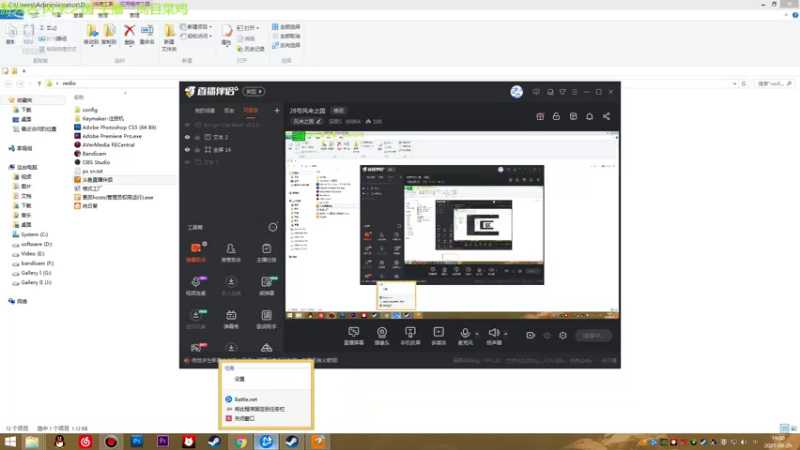The image size is (800, 450).
Task: Expand the toolbox more-options circle button
Action: pyautogui.click(x=273, y=227)
